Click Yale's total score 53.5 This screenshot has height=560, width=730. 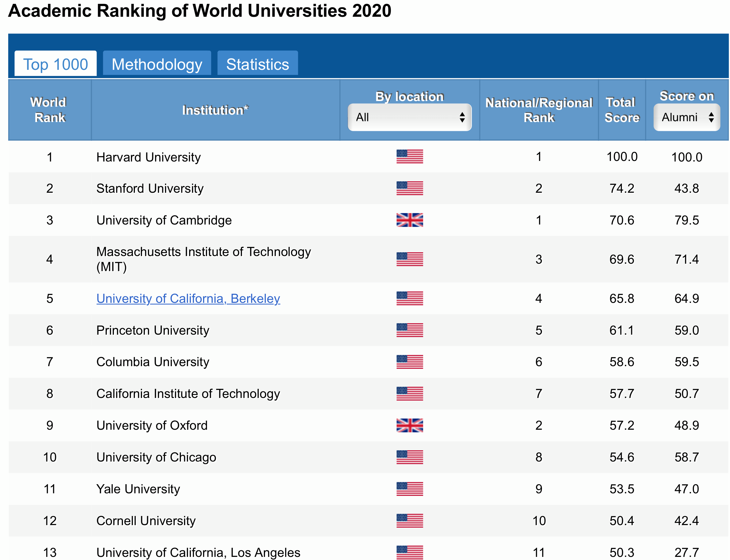[622, 489]
